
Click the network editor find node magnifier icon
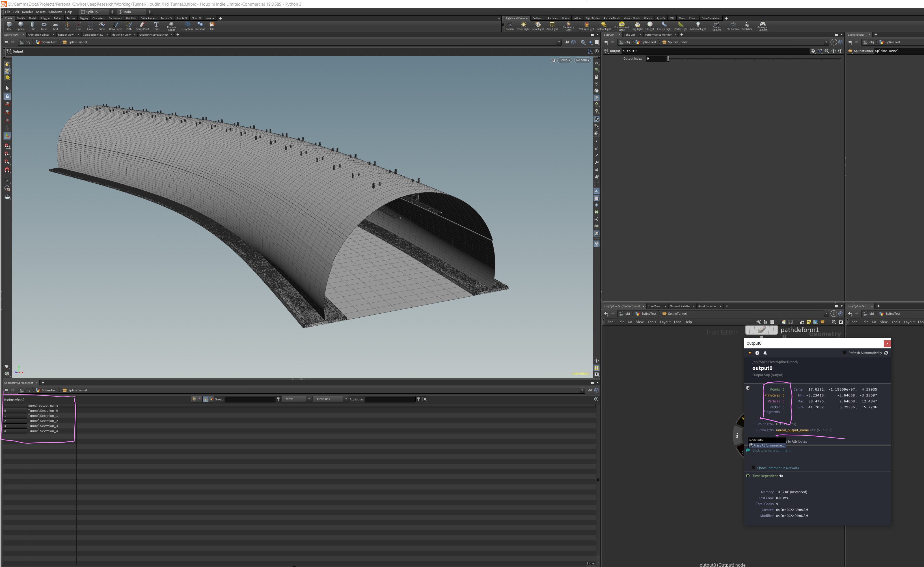point(834,322)
